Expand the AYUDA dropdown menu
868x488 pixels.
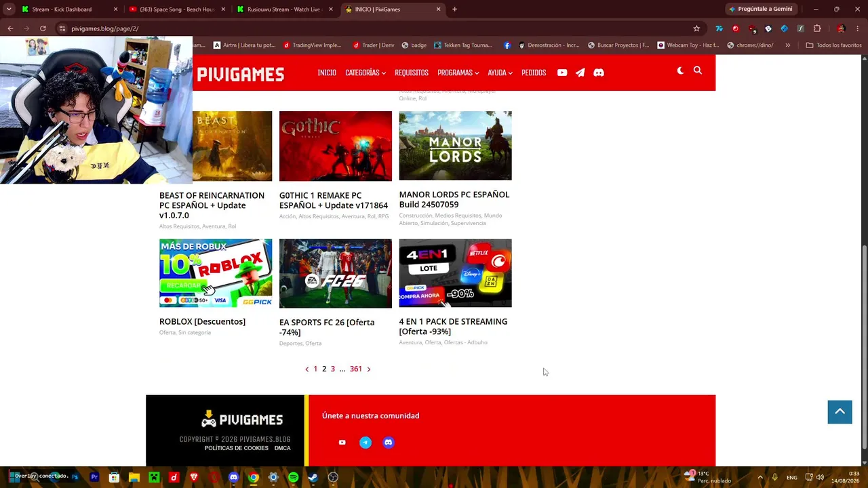tap(500, 73)
